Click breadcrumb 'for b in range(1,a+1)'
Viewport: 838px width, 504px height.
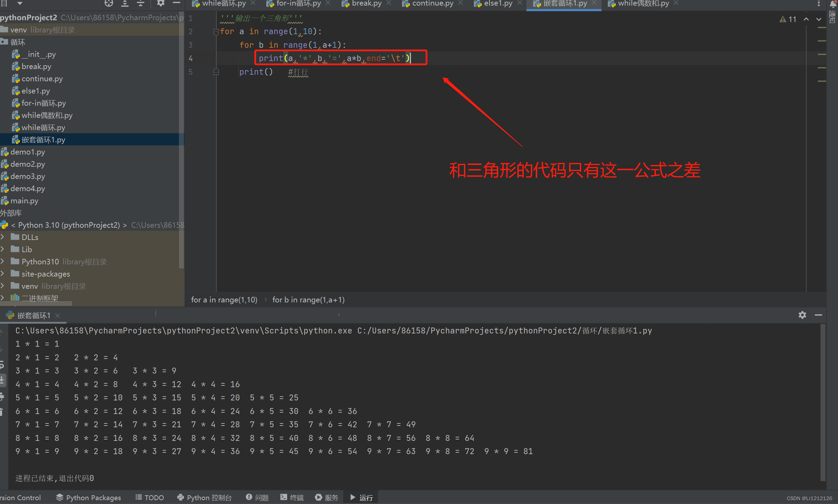(x=308, y=300)
